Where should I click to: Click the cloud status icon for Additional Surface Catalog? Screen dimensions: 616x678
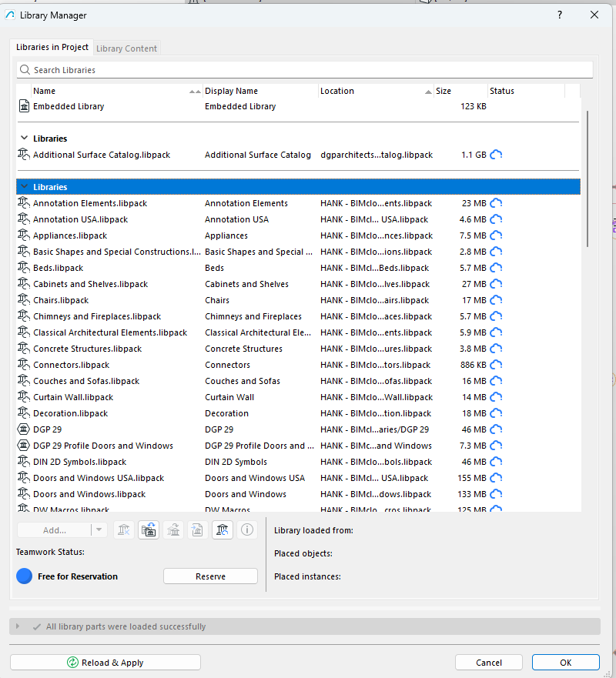(496, 155)
